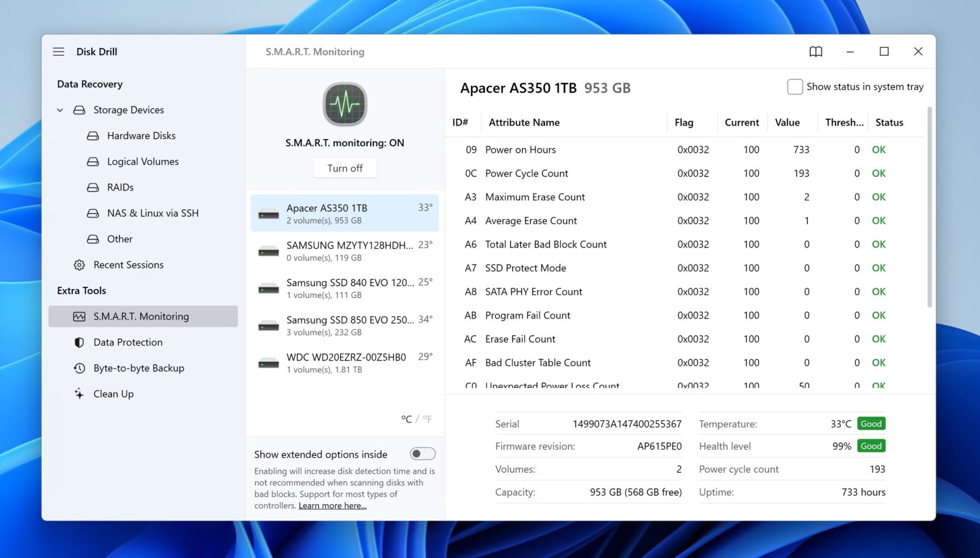The height and width of the screenshot is (558, 980).
Task: Click the Recent Sessions clock icon
Action: [x=79, y=265]
